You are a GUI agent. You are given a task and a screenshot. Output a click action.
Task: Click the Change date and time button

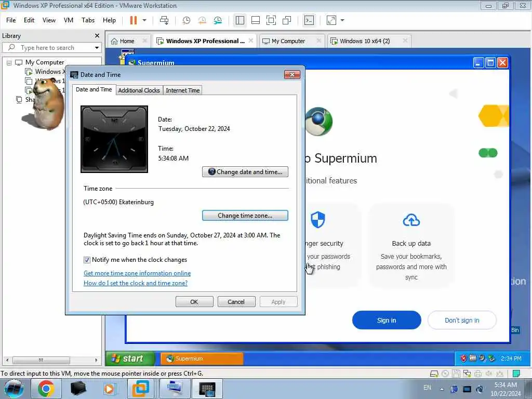pyautogui.click(x=245, y=171)
